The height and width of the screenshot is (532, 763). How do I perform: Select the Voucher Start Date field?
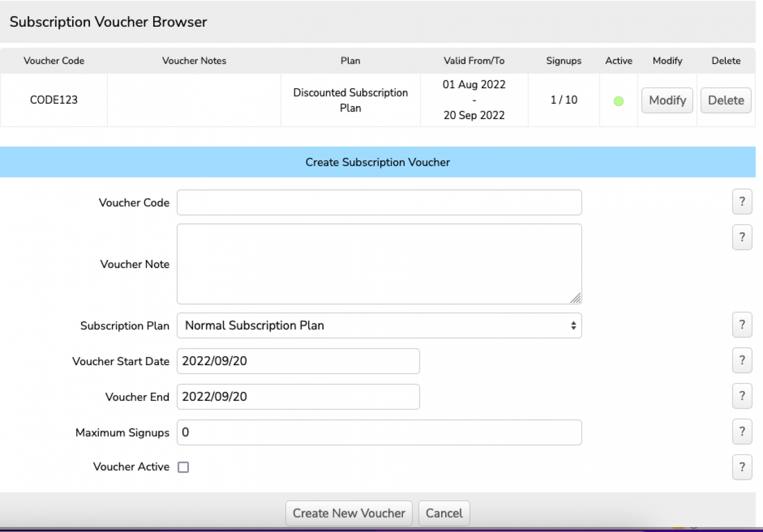[298, 361]
